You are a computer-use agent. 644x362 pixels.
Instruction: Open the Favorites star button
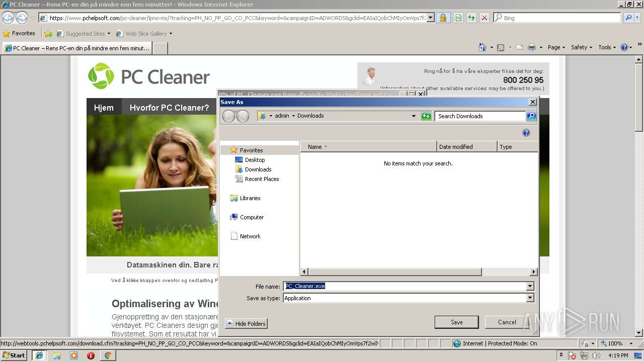coord(19,33)
